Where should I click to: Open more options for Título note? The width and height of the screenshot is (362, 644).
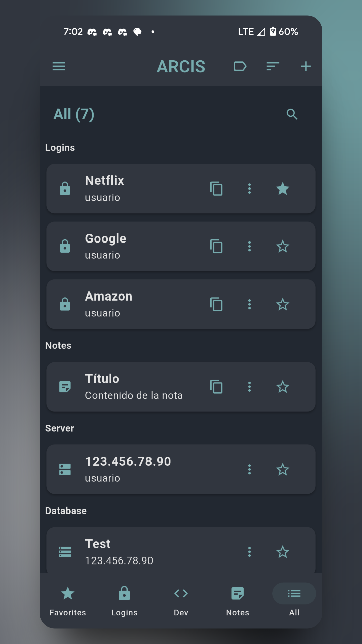tap(249, 387)
